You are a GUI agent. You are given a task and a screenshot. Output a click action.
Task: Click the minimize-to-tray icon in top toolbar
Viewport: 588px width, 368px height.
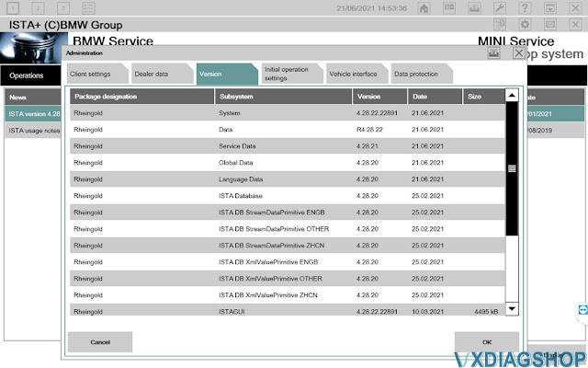pos(550,8)
